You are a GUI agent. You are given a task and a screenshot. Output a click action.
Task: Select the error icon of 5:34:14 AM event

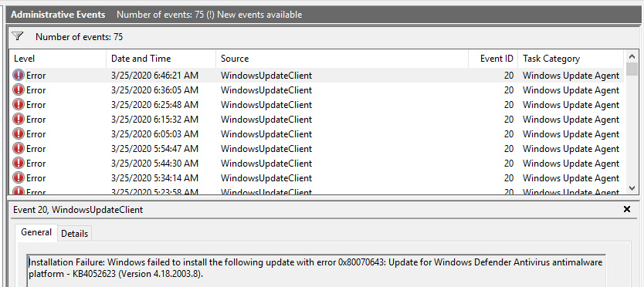[x=19, y=178]
